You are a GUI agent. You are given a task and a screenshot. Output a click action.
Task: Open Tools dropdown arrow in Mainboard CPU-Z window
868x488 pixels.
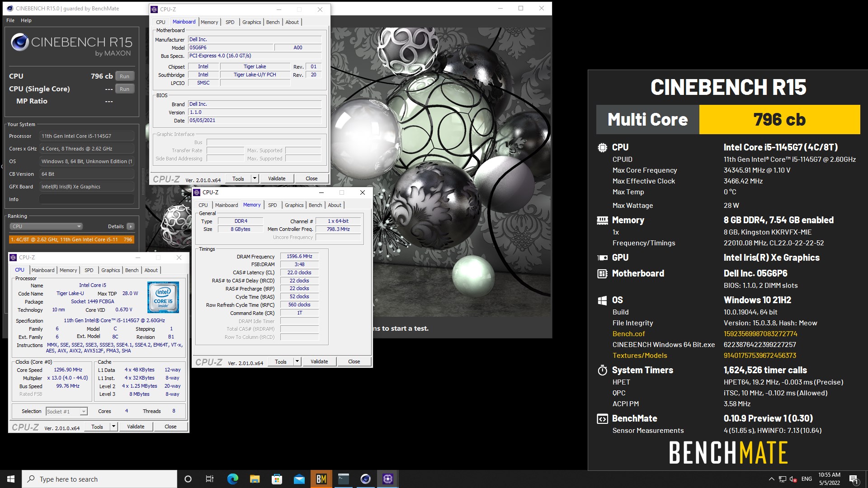tap(255, 178)
